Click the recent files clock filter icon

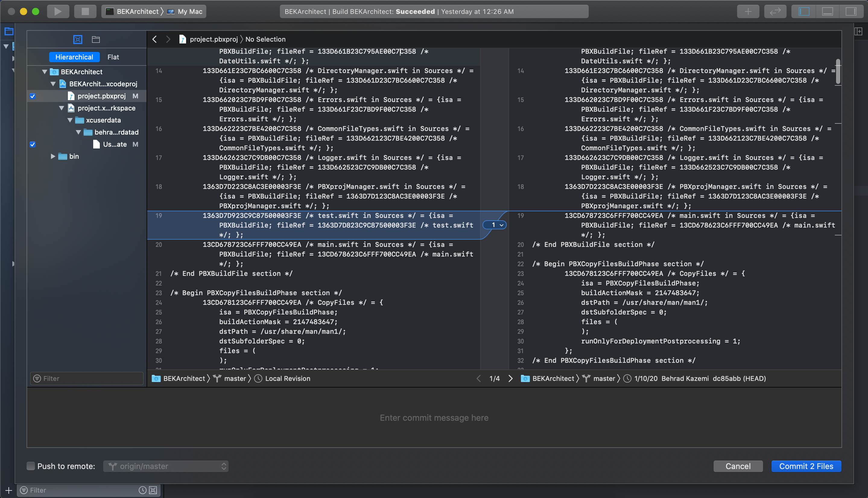[142, 490]
